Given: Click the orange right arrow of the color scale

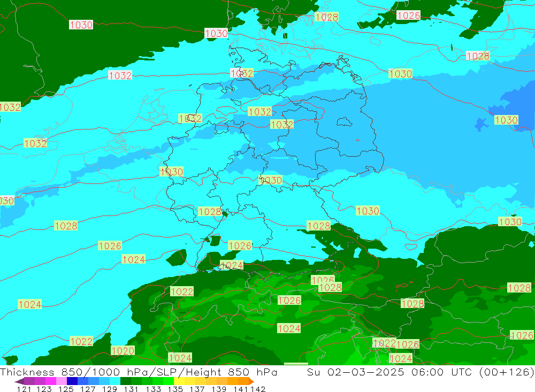Looking at the screenshot, I should 251,381.
